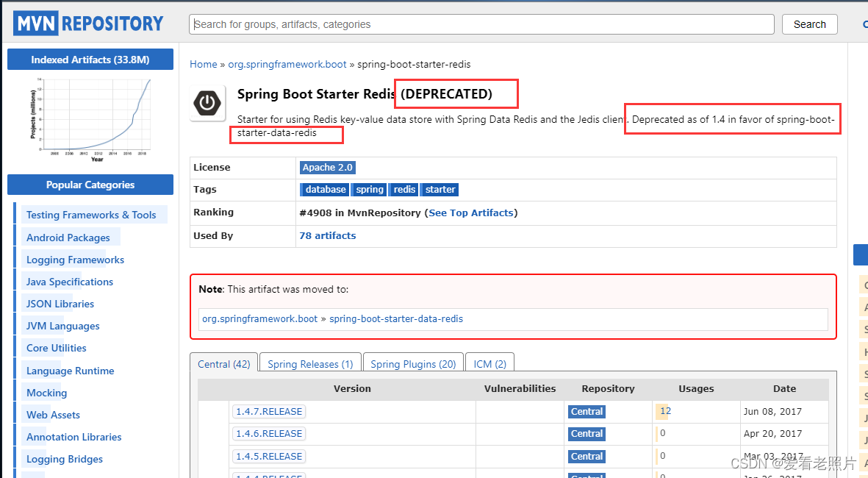
Task: Select the redis tag
Action: tap(404, 190)
